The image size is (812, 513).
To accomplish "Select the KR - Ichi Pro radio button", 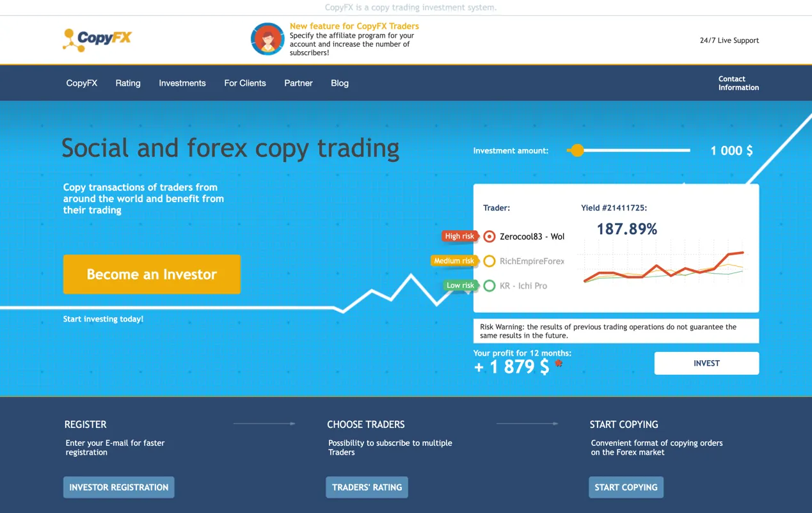I will tap(490, 286).
